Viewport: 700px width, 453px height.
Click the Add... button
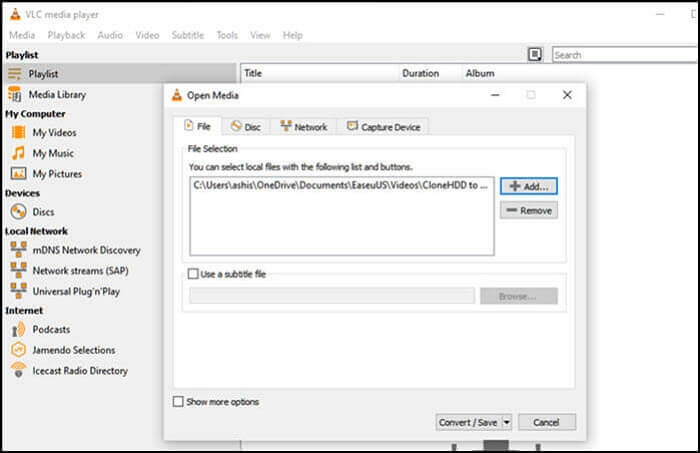coord(529,186)
